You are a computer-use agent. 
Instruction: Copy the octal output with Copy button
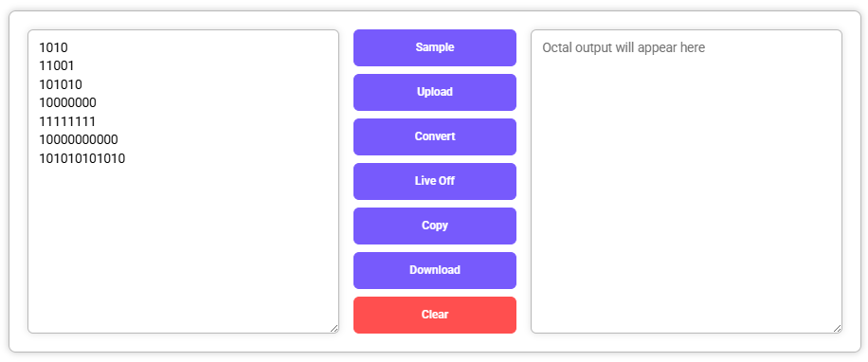point(435,226)
